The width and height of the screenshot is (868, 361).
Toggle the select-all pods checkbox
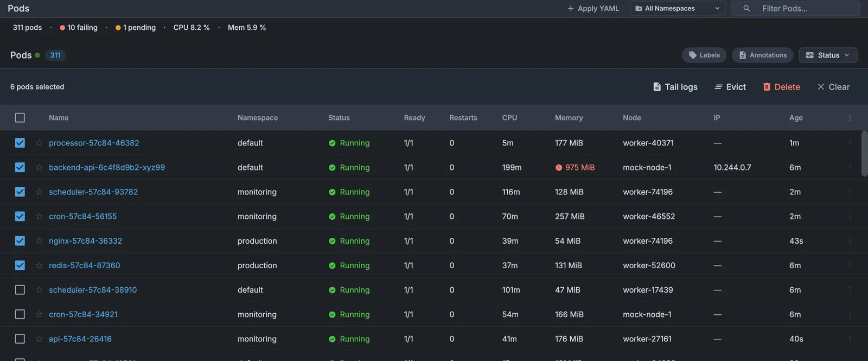[x=20, y=118]
